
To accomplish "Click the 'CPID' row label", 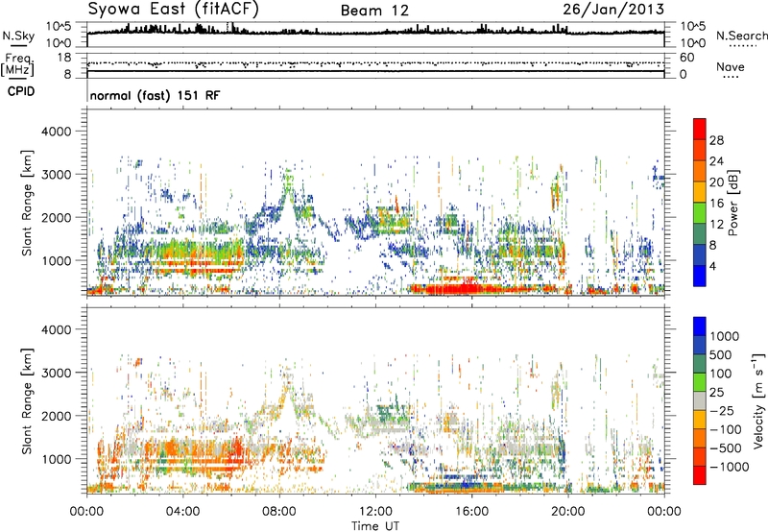I will coord(21,91).
